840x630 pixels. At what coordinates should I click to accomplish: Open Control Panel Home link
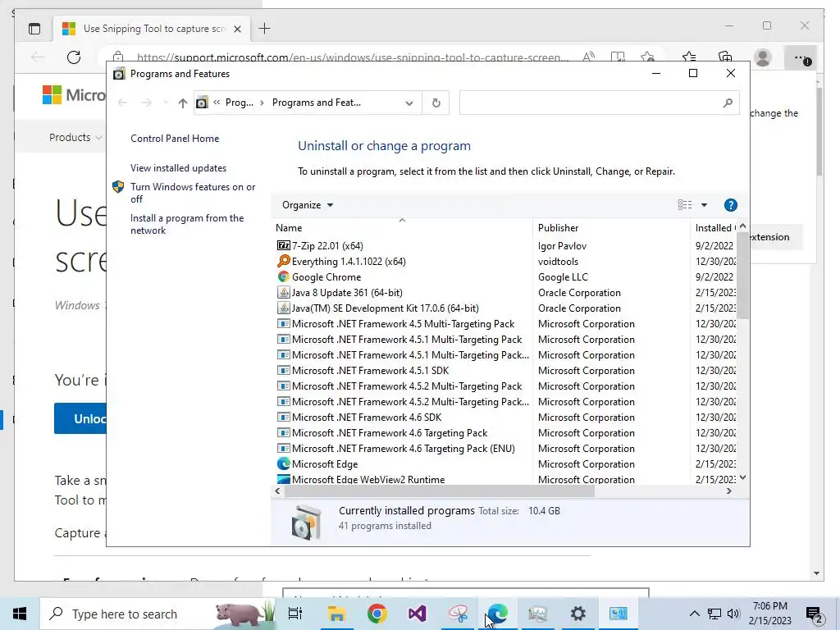(175, 138)
